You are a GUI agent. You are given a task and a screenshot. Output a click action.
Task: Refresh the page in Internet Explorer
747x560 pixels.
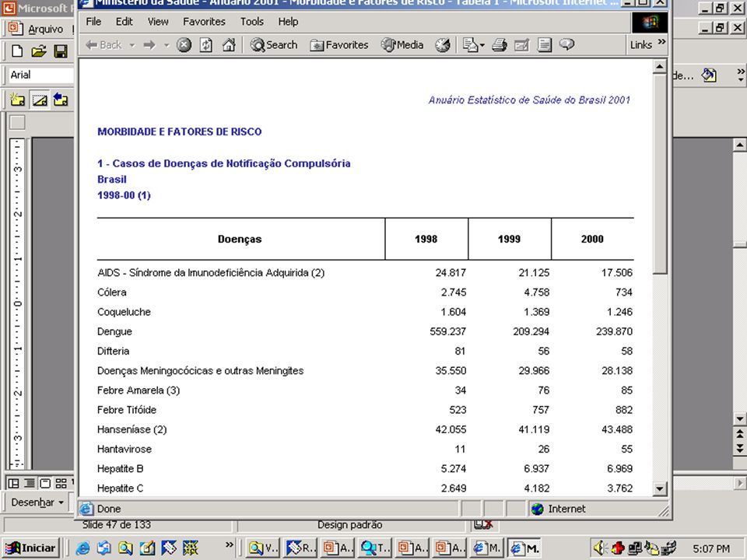pyautogui.click(x=205, y=45)
